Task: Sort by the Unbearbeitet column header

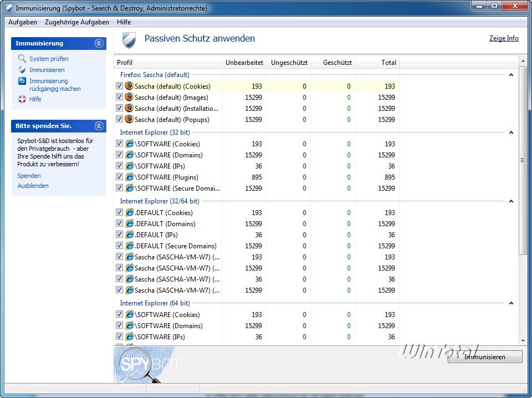Action: [244, 63]
